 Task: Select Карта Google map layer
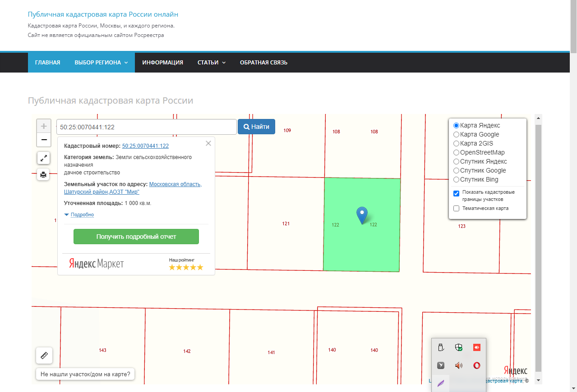pyautogui.click(x=456, y=134)
